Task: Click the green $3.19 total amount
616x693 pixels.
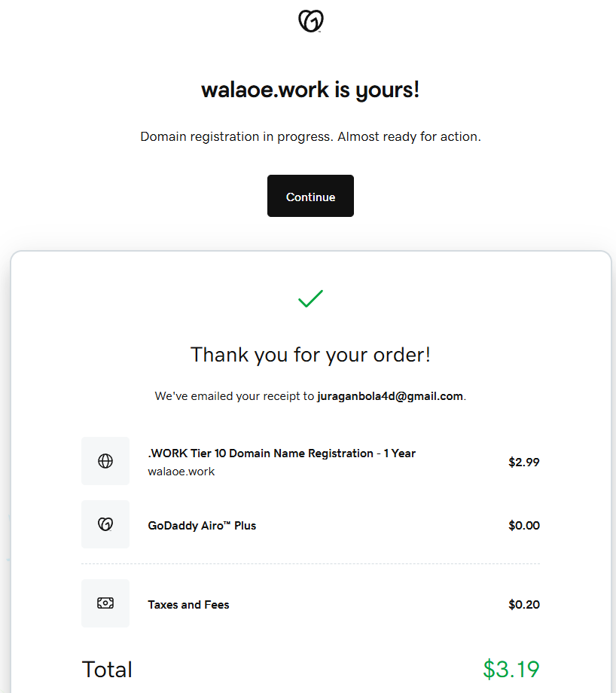Action: tap(511, 669)
